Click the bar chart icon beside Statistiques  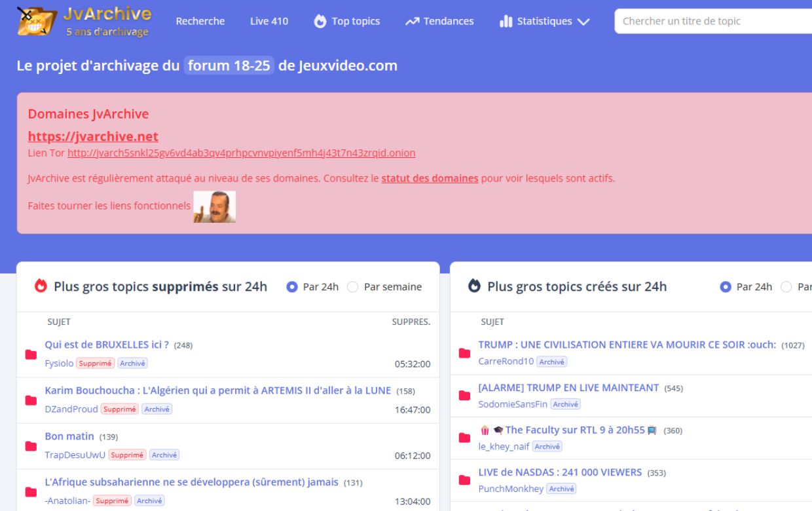506,22
